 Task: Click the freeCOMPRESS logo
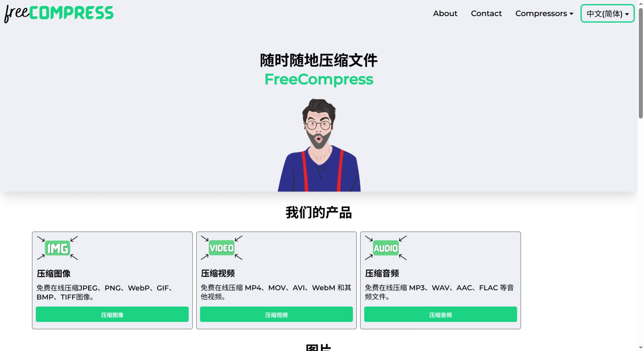59,13
